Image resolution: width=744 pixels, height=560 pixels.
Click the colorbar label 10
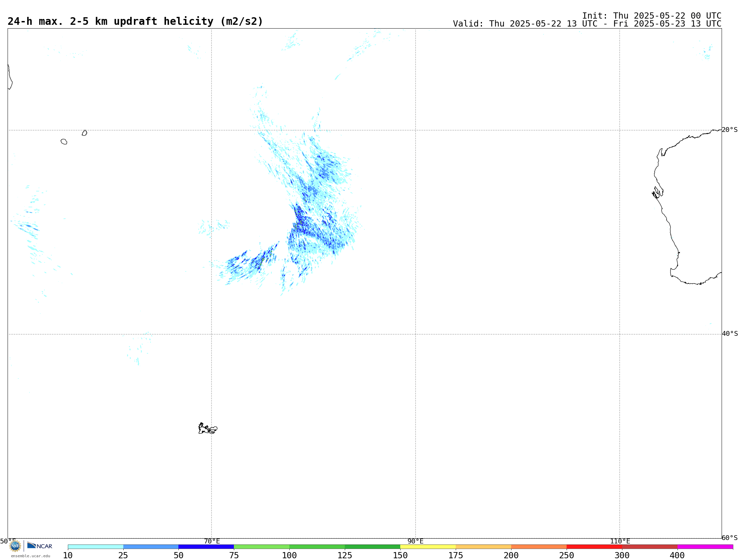click(68, 556)
